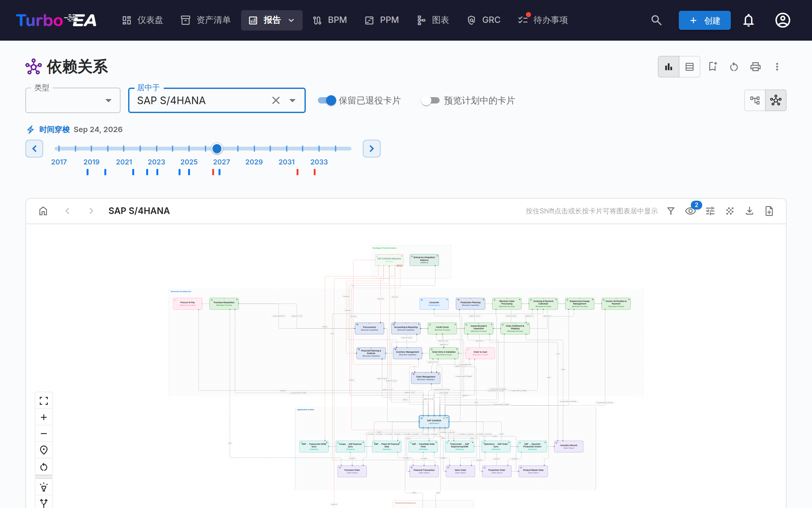
Task: Navigate forward in diagram history
Action: (x=91, y=211)
